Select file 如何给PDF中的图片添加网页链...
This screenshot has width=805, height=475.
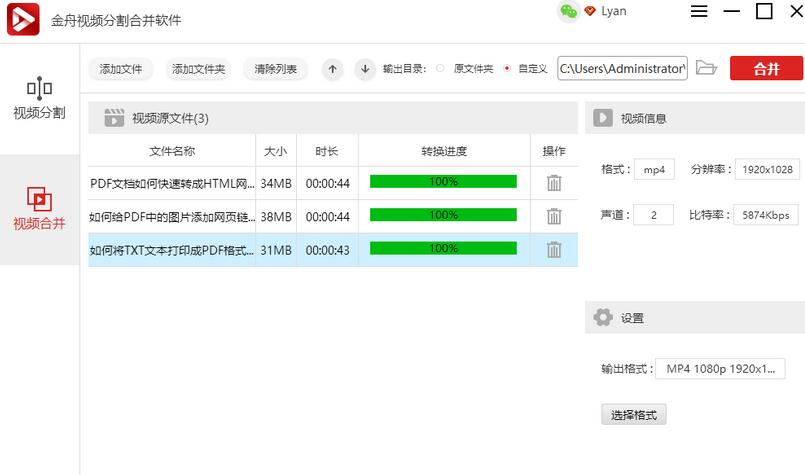point(172,217)
